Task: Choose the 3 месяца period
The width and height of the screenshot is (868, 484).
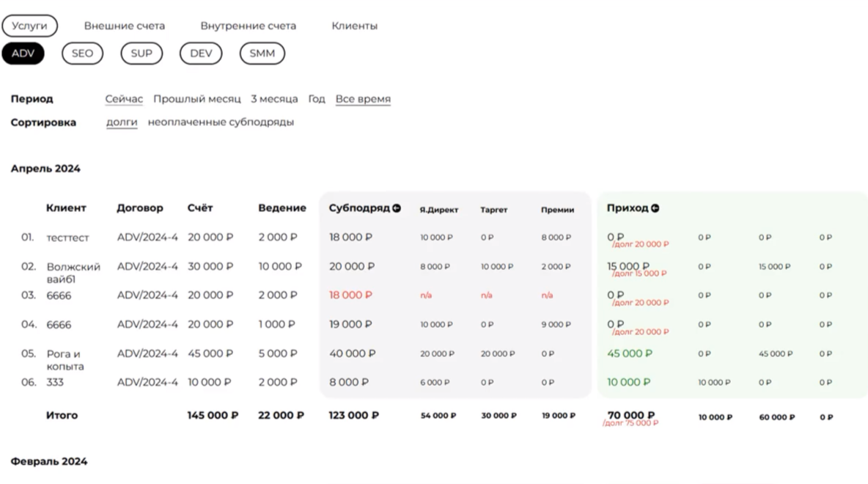Action: [x=274, y=99]
